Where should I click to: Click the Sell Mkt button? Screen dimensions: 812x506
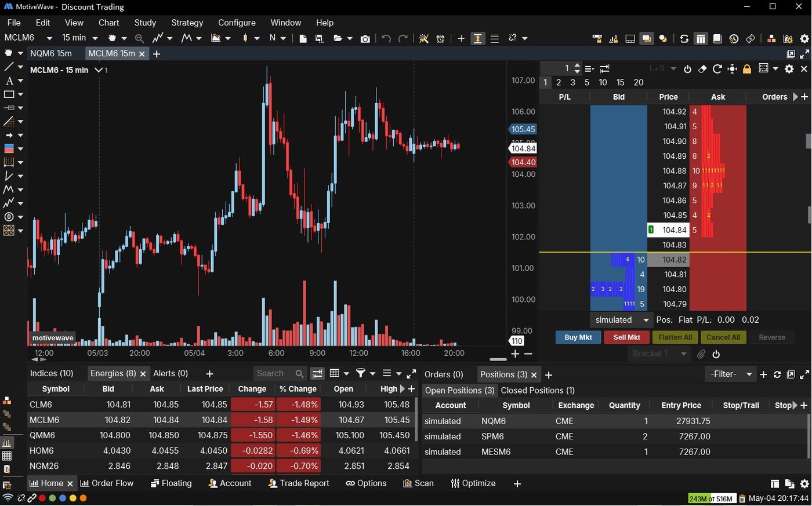[x=626, y=337]
